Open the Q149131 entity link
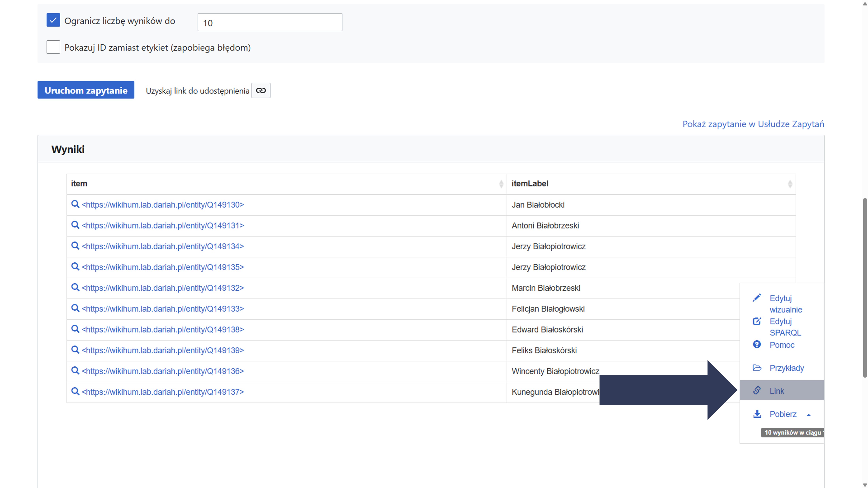 click(163, 226)
